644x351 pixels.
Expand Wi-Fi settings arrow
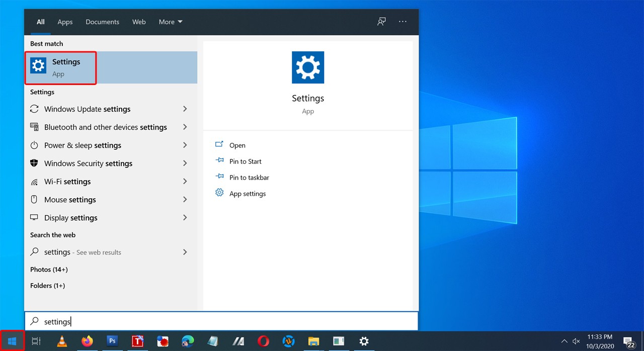pyautogui.click(x=185, y=182)
